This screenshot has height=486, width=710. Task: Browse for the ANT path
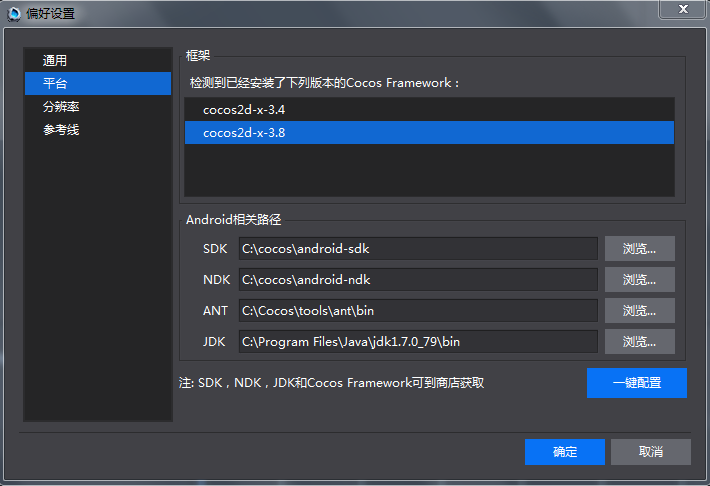639,311
